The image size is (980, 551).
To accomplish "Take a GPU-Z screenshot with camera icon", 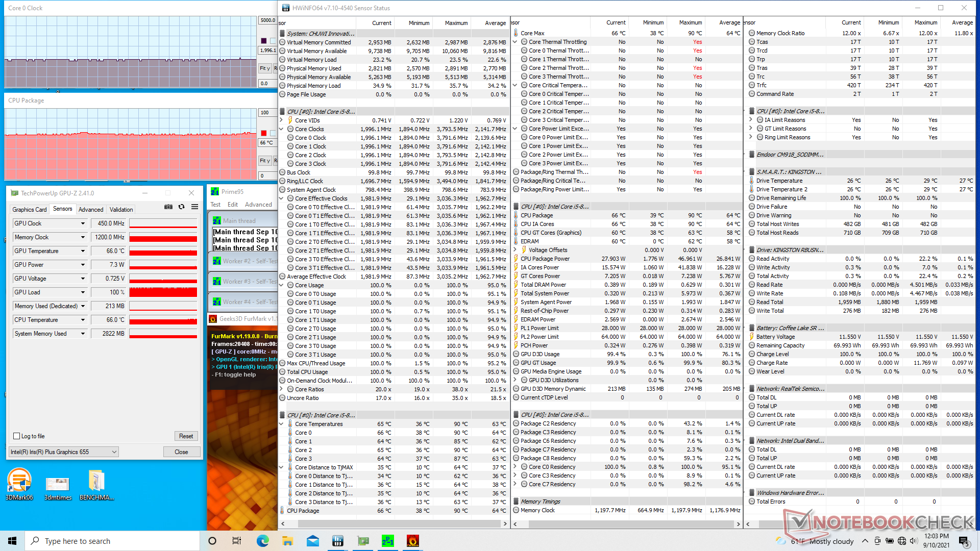I will point(168,207).
